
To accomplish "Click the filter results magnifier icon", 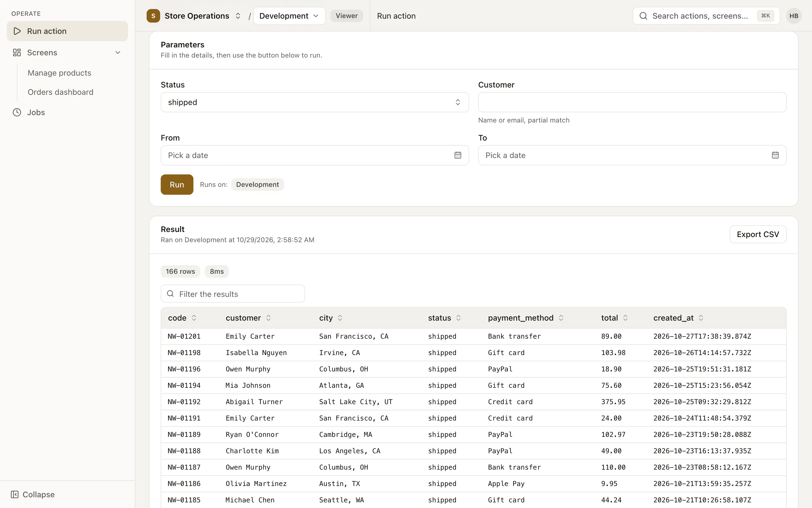I will tap(171, 294).
